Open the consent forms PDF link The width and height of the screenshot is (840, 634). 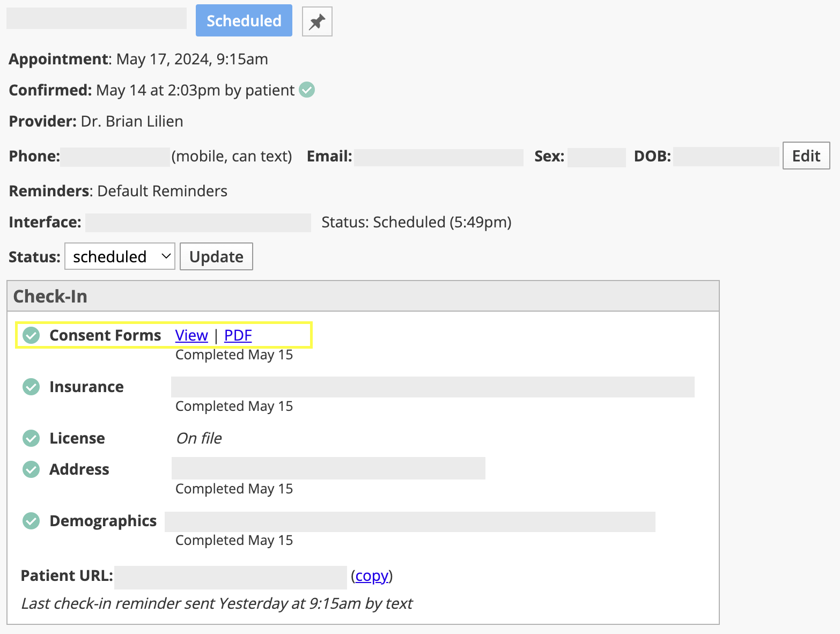point(237,335)
